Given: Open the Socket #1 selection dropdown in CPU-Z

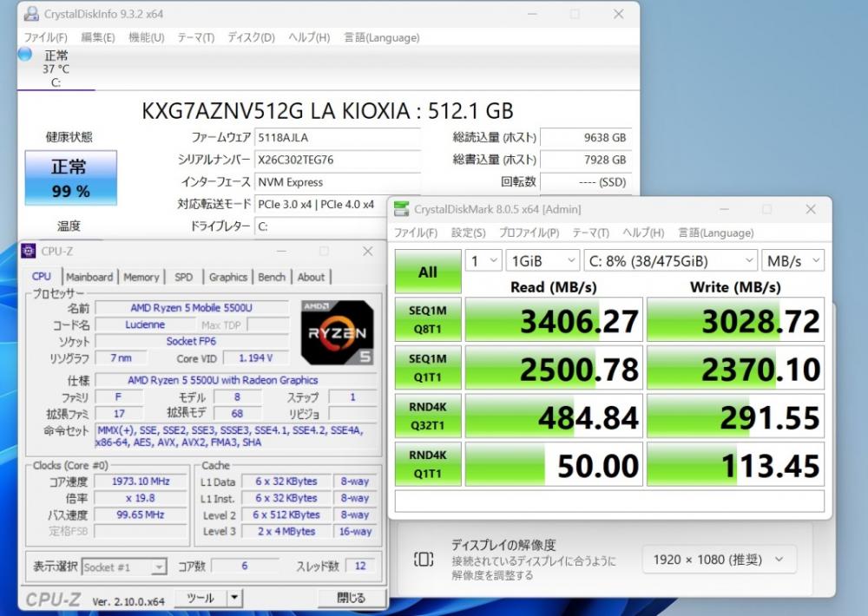Looking at the screenshot, I should pyautogui.click(x=124, y=567).
